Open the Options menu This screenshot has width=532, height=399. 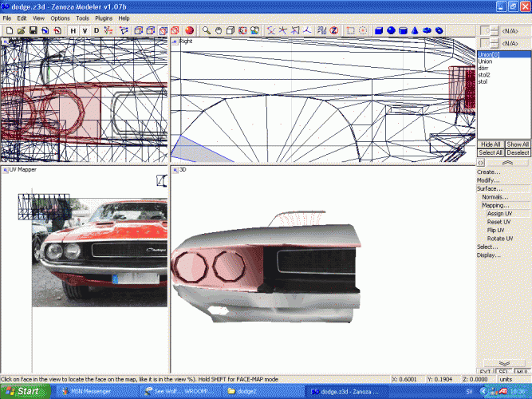point(60,18)
